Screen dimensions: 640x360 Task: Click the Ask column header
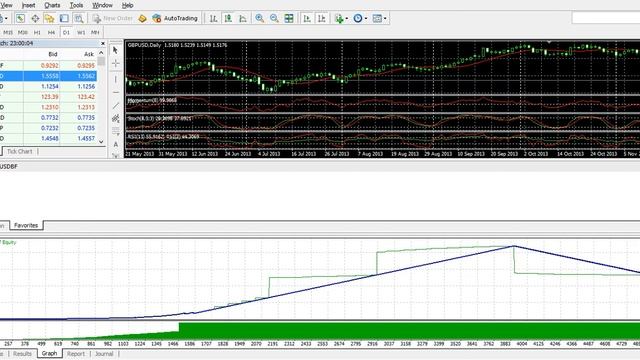click(89, 54)
